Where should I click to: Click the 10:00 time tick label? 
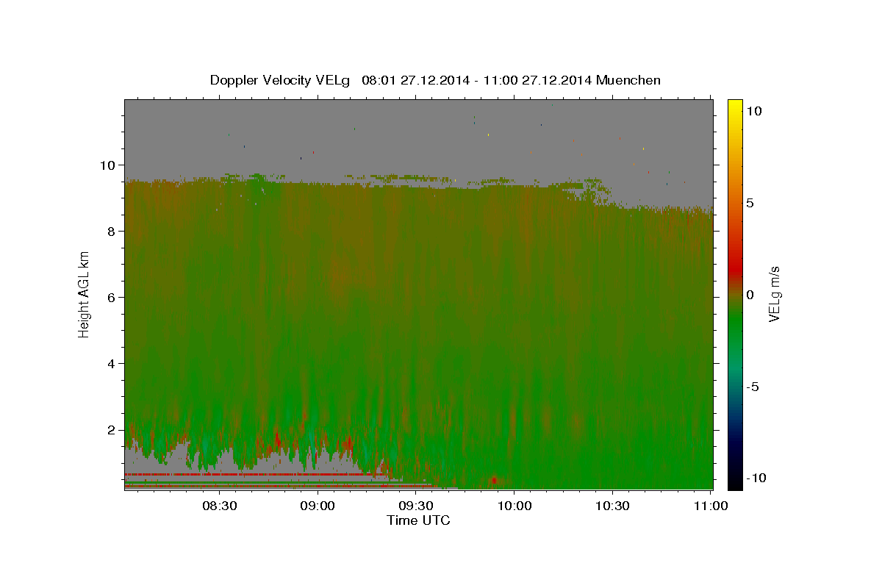tap(514, 506)
